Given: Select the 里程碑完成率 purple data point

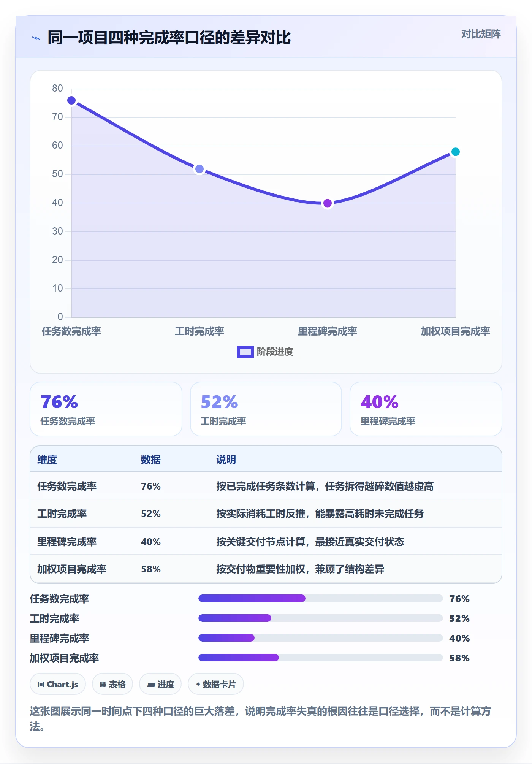Looking at the screenshot, I should click(x=327, y=203).
